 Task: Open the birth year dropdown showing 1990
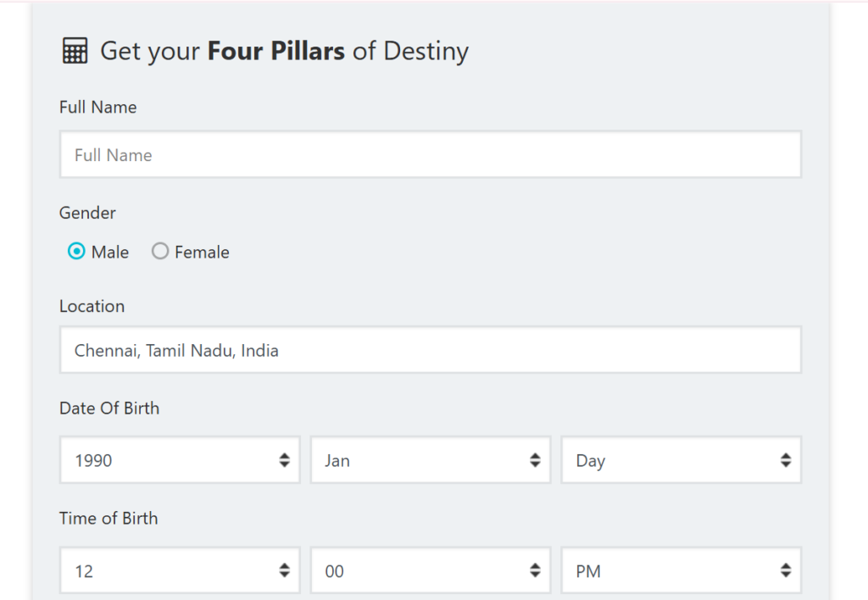click(170, 461)
